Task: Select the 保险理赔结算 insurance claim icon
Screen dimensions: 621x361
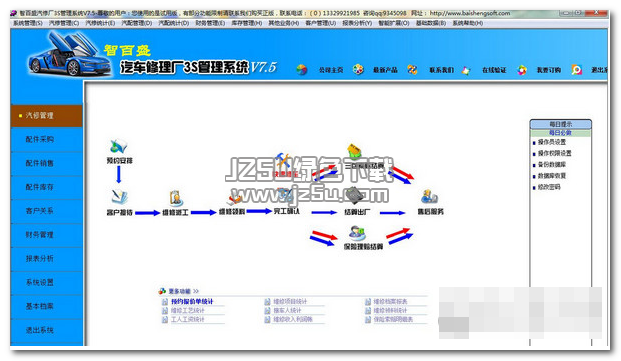Action: point(357,232)
